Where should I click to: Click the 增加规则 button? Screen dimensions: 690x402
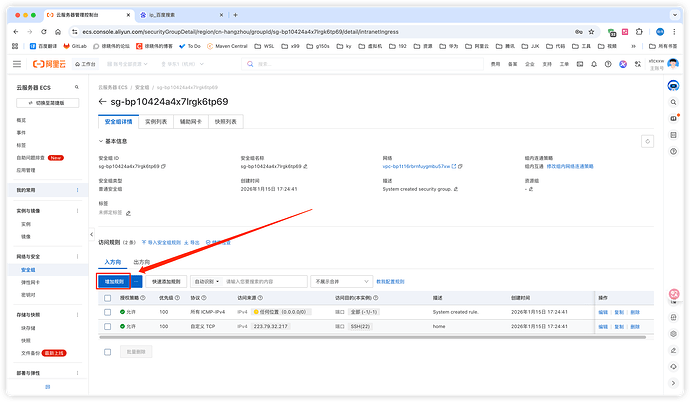tap(113, 282)
